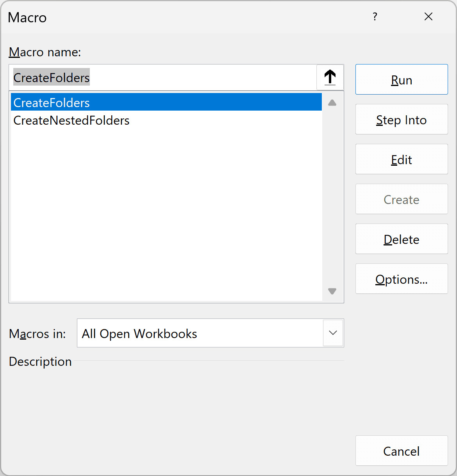Open the Macros in combo box
Image resolution: width=457 pixels, height=476 pixels.
(x=210, y=333)
